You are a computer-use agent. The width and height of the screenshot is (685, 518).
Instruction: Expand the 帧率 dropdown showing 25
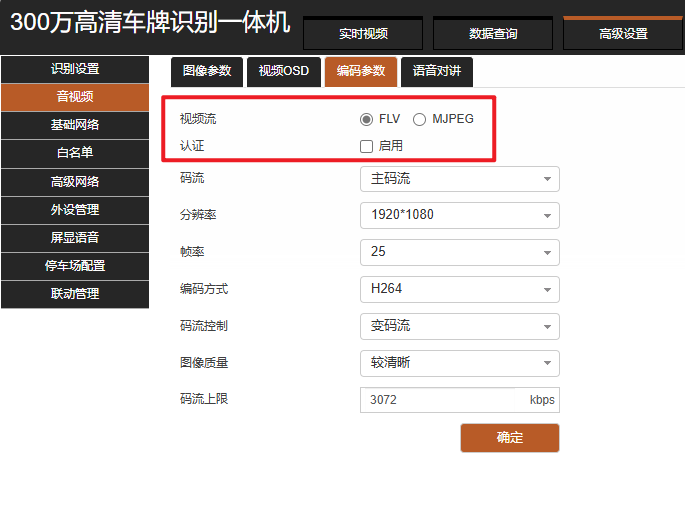coord(460,252)
